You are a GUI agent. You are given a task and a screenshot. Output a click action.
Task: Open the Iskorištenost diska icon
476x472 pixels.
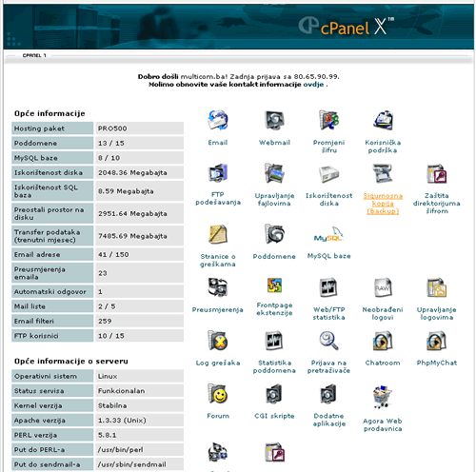point(328,174)
